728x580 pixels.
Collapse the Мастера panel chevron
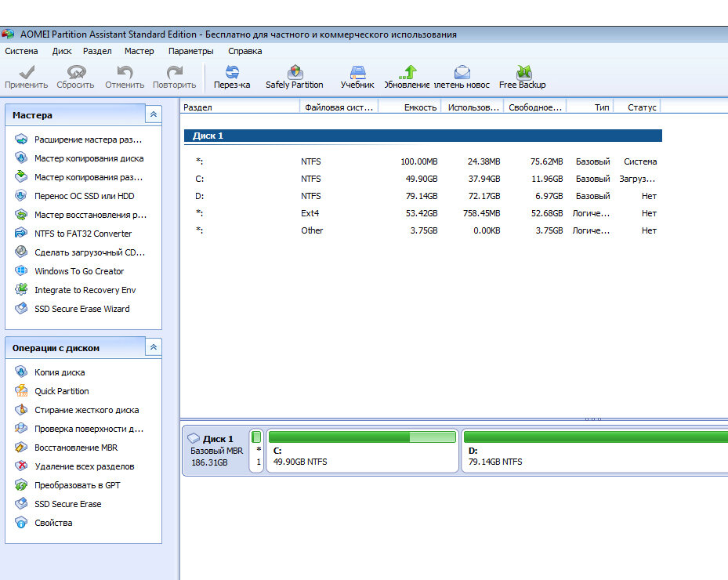click(154, 114)
